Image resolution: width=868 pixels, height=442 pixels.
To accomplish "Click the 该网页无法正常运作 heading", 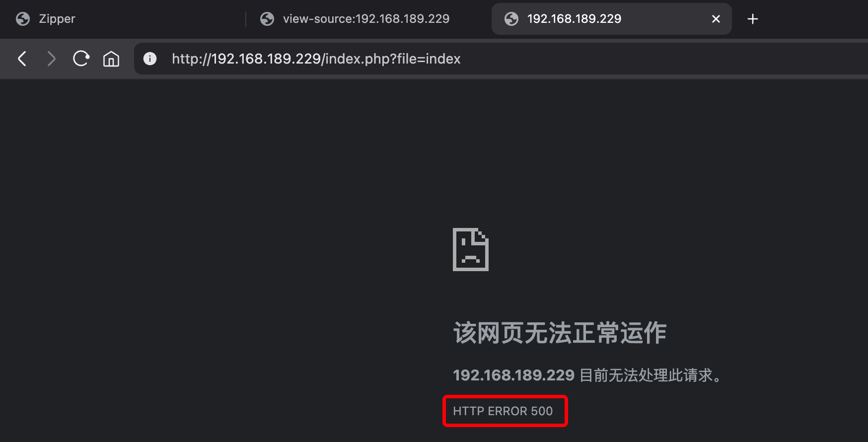I will (x=560, y=332).
